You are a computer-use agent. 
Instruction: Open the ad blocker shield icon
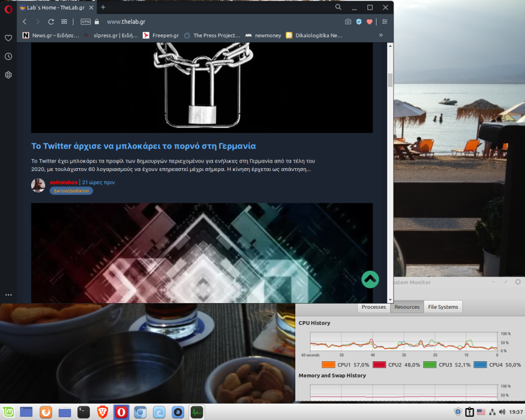[x=359, y=21]
